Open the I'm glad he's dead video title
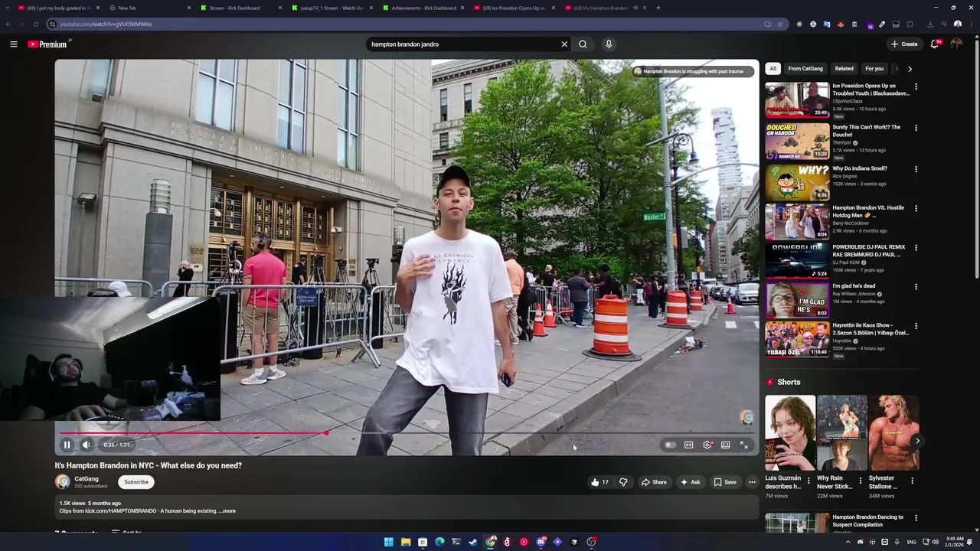The width and height of the screenshot is (980, 551). 854,286
